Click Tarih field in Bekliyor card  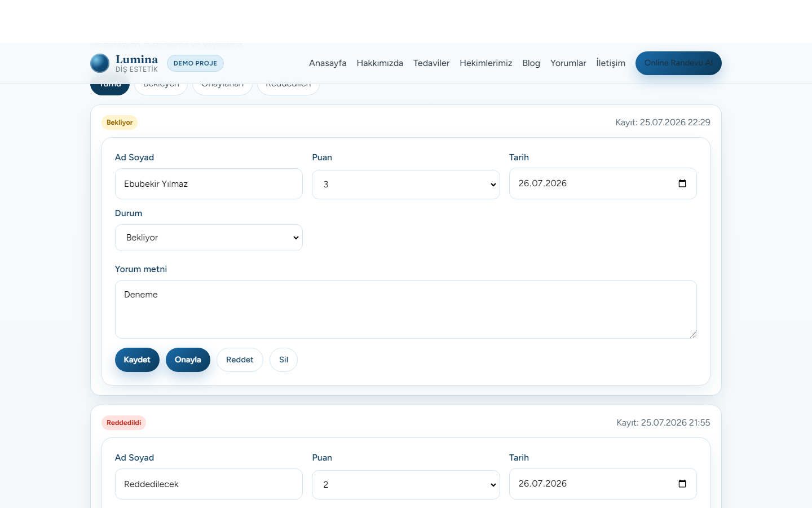(x=603, y=183)
